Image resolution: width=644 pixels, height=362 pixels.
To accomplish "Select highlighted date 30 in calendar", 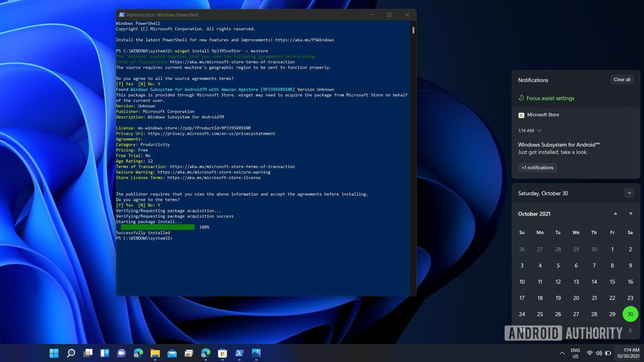I will point(630,314).
